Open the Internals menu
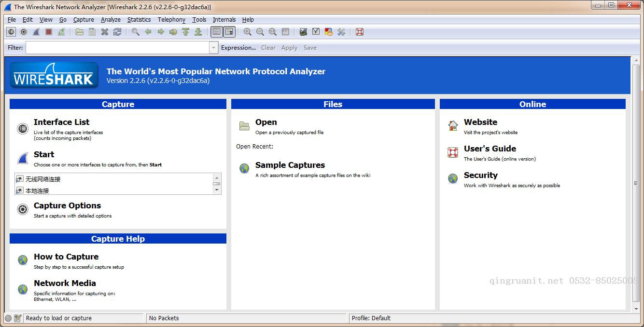Image resolution: width=644 pixels, height=327 pixels. pos(224,20)
